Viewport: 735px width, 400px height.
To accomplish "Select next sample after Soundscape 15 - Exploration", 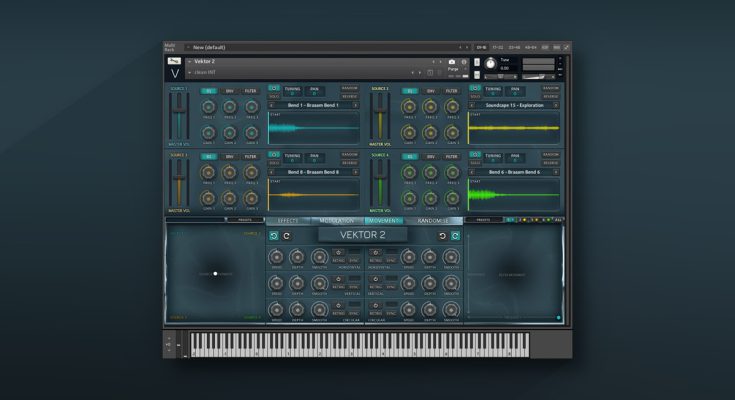I will click(x=556, y=106).
